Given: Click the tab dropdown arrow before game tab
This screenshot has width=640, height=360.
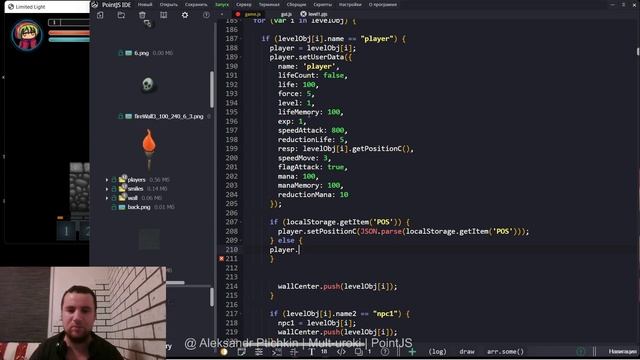Looking at the screenshot, I should 222,14.
